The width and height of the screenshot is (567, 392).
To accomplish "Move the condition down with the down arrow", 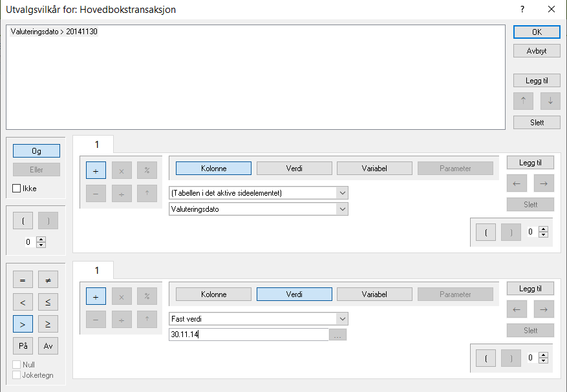I will (x=550, y=101).
